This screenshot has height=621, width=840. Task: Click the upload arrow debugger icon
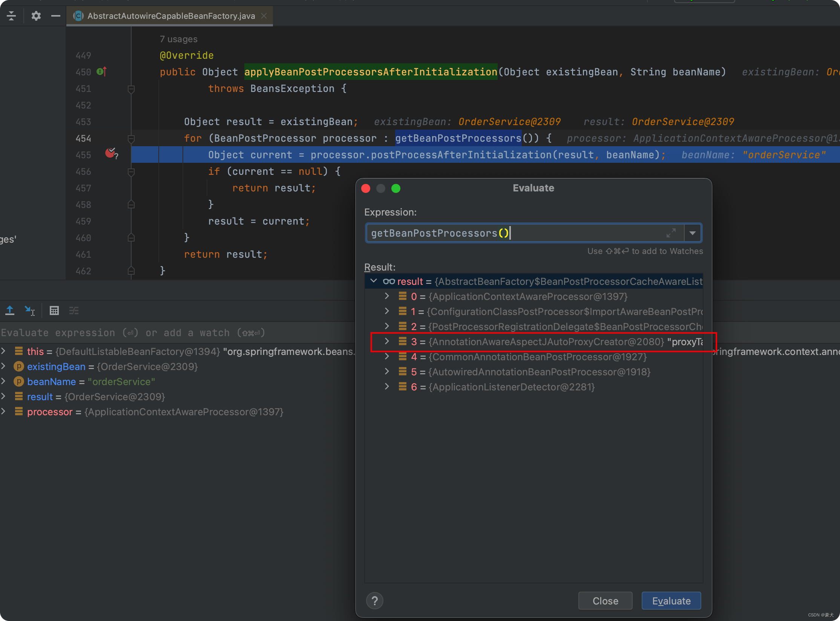click(x=10, y=310)
